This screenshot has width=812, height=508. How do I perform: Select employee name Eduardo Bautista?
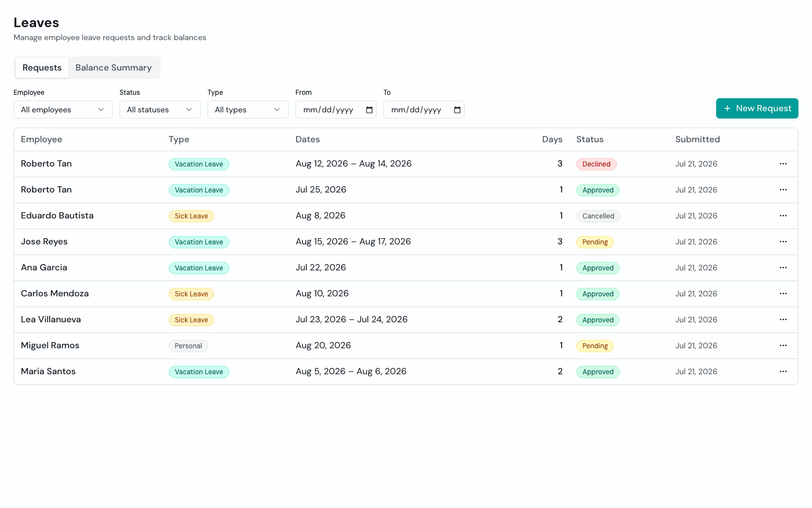57,216
